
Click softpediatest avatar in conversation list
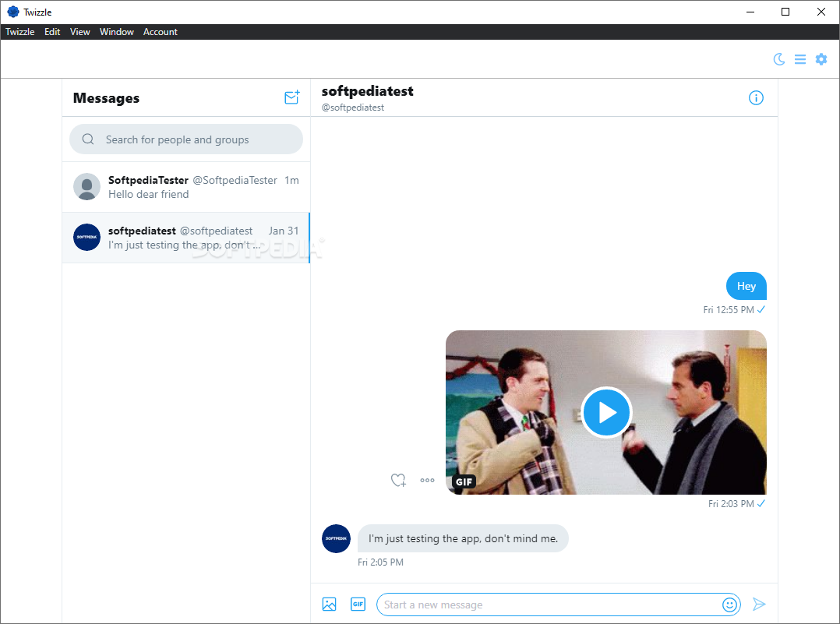(x=86, y=238)
